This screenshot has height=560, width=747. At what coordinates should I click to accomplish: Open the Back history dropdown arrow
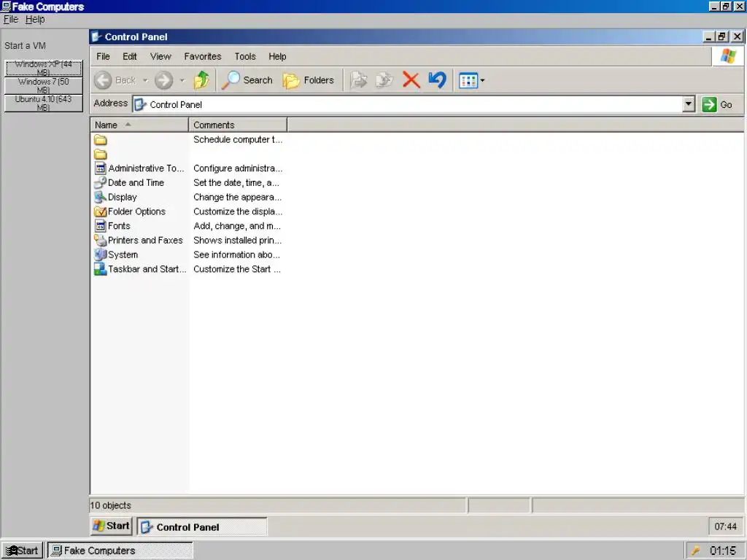pos(145,80)
